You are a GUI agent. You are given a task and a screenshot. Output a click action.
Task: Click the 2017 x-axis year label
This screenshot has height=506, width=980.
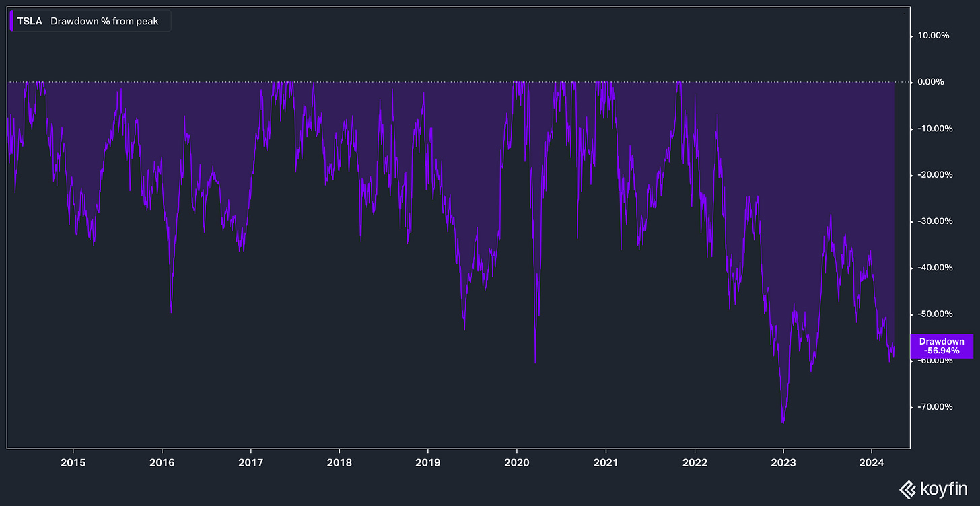250,462
